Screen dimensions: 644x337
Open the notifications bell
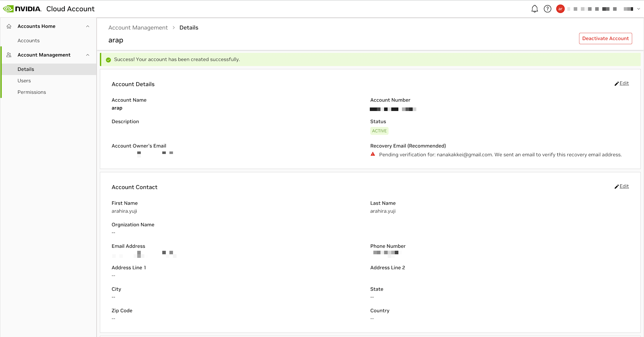[x=535, y=9]
